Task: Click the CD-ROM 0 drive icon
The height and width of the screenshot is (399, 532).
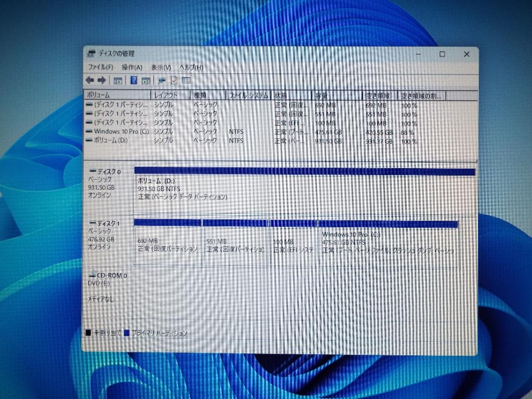Action: pyautogui.click(x=92, y=274)
